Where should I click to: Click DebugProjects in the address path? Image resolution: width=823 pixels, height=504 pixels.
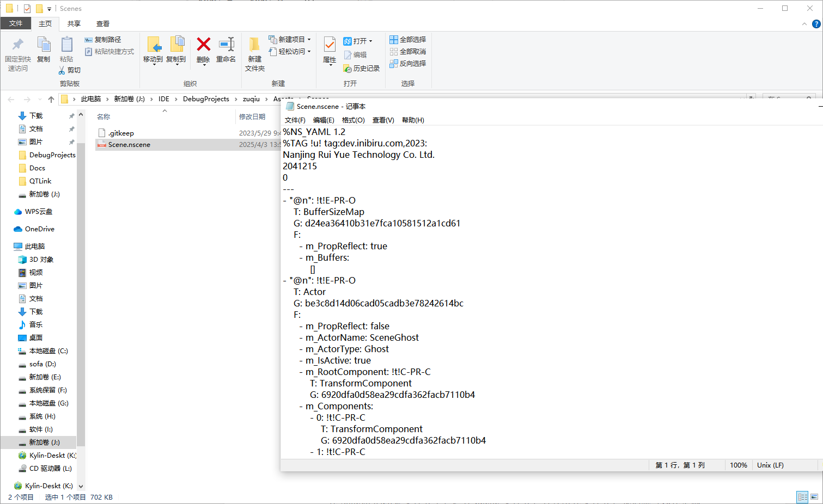click(206, 99)
